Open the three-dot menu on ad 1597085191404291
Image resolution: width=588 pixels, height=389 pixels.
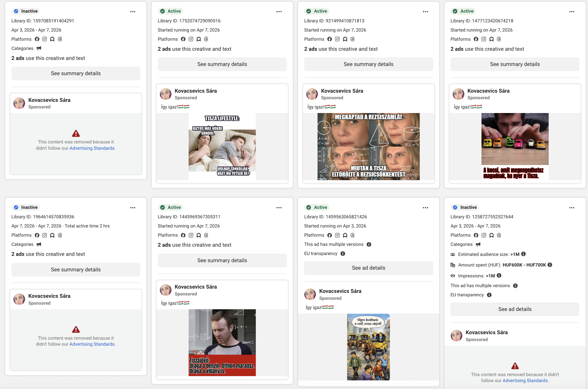click(x=133, y=11)
